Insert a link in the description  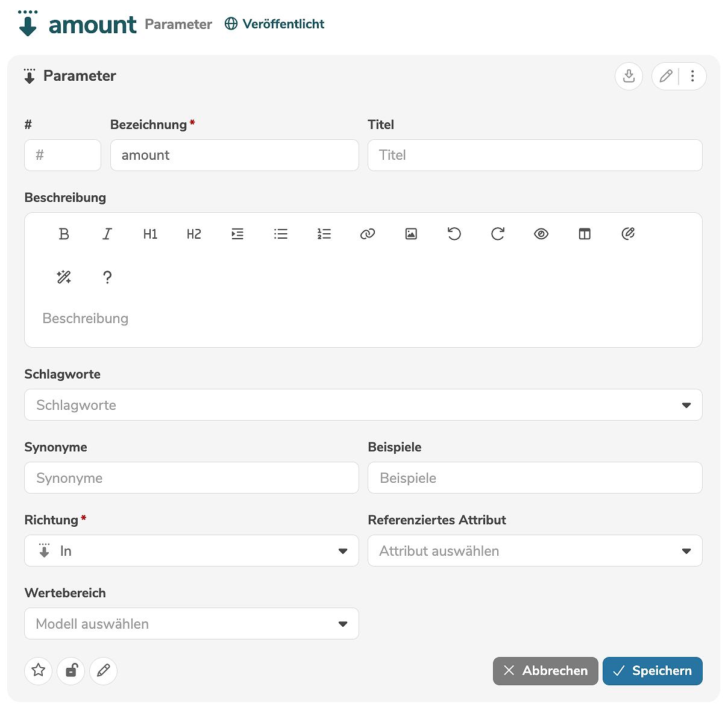click(368, 234)
